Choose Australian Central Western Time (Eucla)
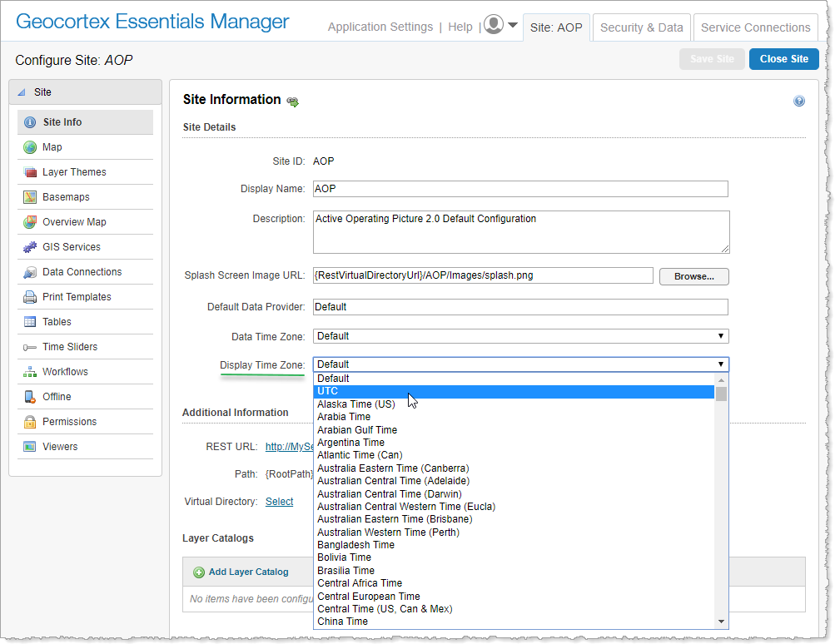The image size is (835, 644). point(514,507)
